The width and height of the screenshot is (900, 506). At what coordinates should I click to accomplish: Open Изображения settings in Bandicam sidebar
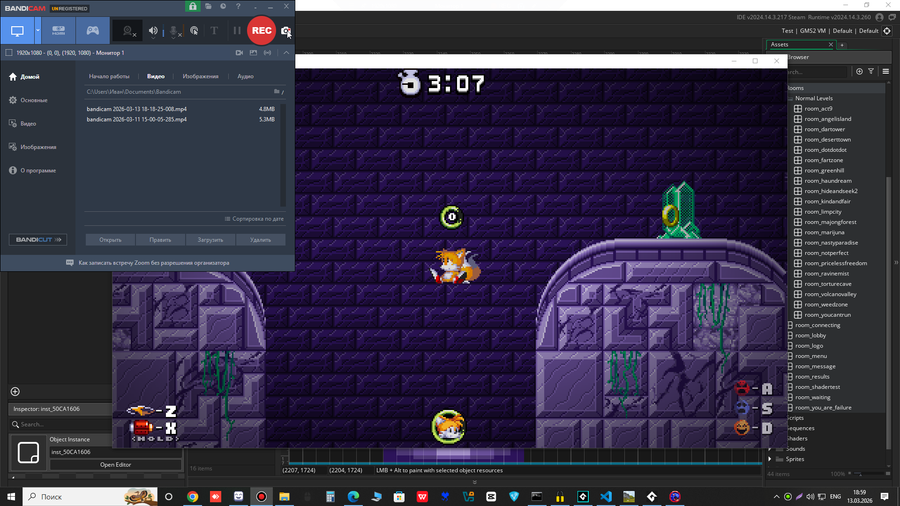click(33, 147)
